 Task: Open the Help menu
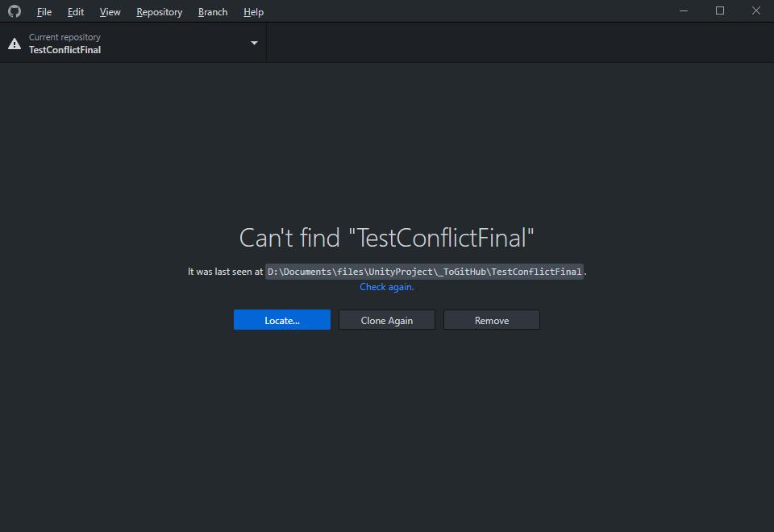[x=253, y=12]
